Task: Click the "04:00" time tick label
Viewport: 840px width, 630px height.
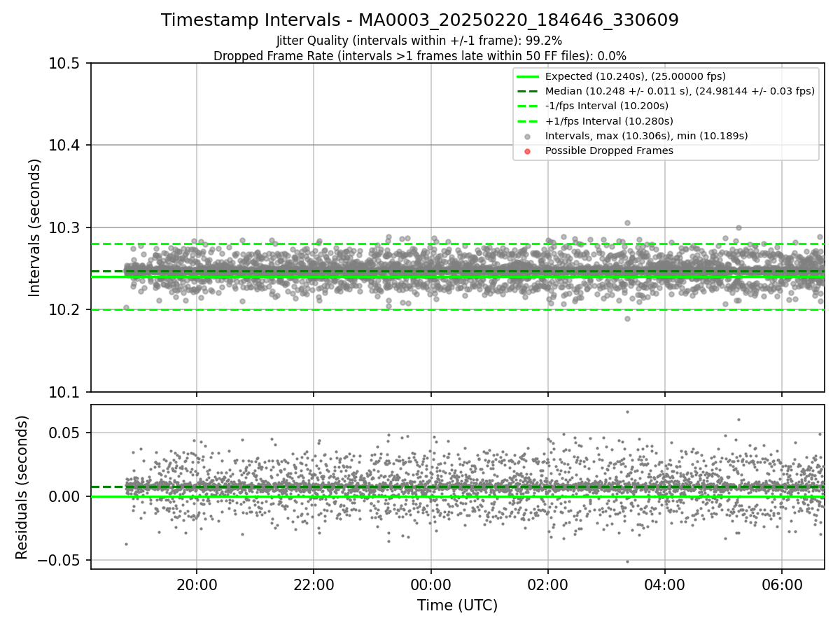Action: coord(664,584)
